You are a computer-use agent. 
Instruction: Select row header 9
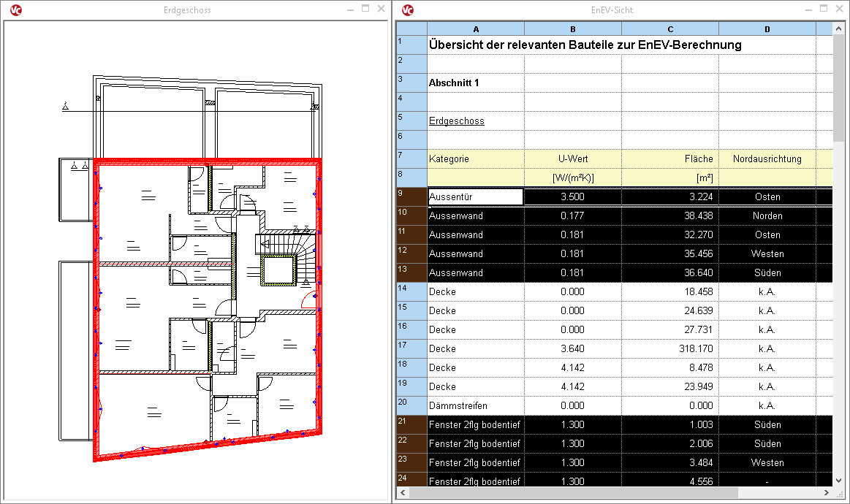[411, 196]
